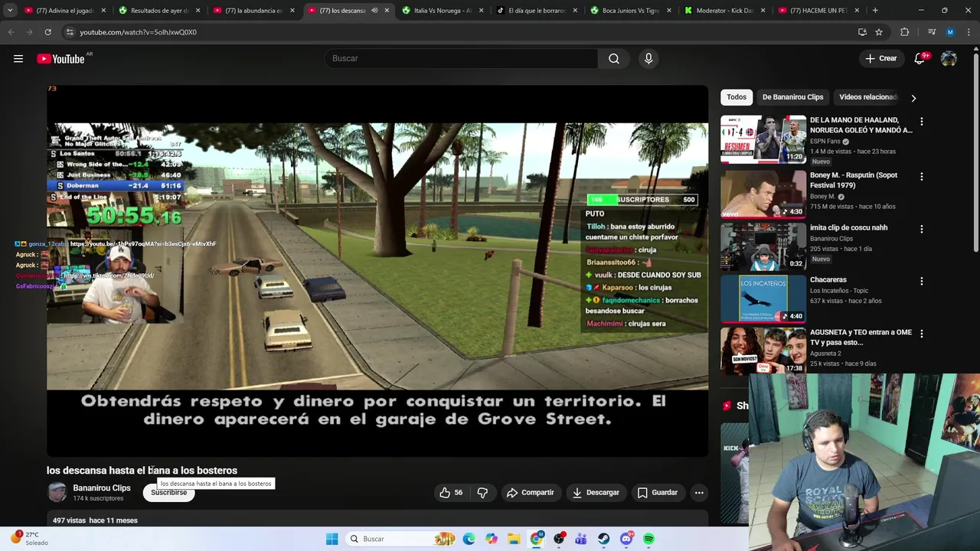Image resolution: width=980 pixels, height=551 pixels.
Task: Open AGUSNETA y TEO video title
Action: point(861,337)
